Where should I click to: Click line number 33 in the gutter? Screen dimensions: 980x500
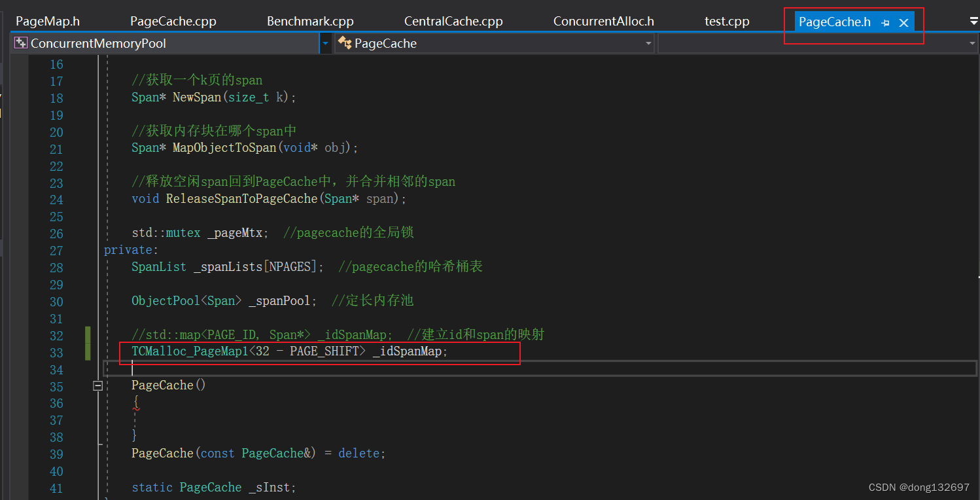point(56,353)
